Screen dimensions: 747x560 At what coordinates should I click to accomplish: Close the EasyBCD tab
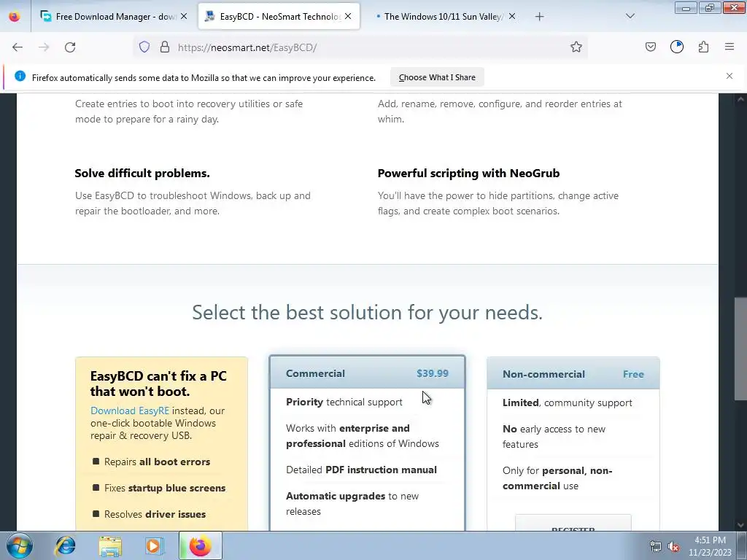(348, 16)
